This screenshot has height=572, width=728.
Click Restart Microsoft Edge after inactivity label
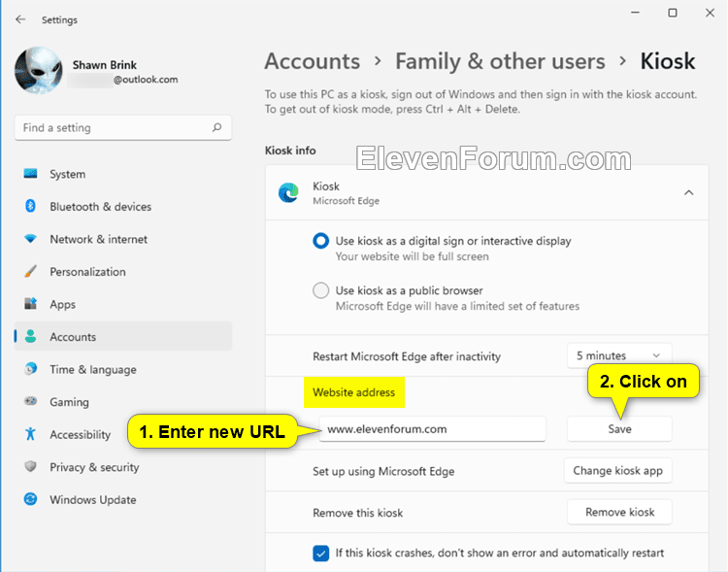[x=407, y=356]
